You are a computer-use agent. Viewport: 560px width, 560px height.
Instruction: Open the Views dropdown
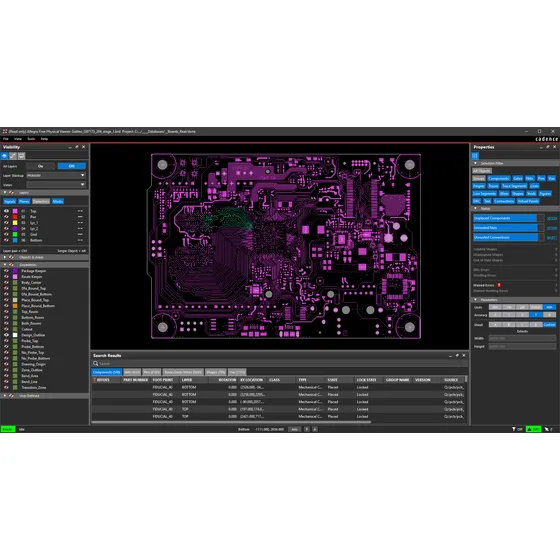56,185
